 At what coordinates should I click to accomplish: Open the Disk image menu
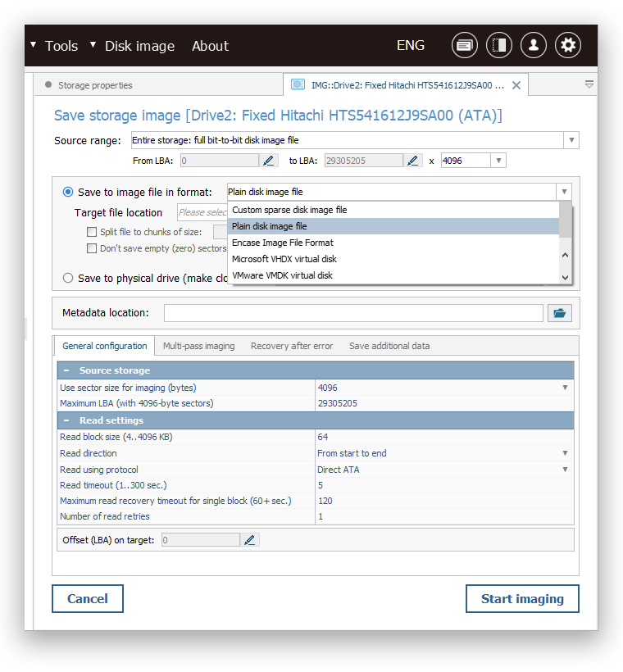139,46
